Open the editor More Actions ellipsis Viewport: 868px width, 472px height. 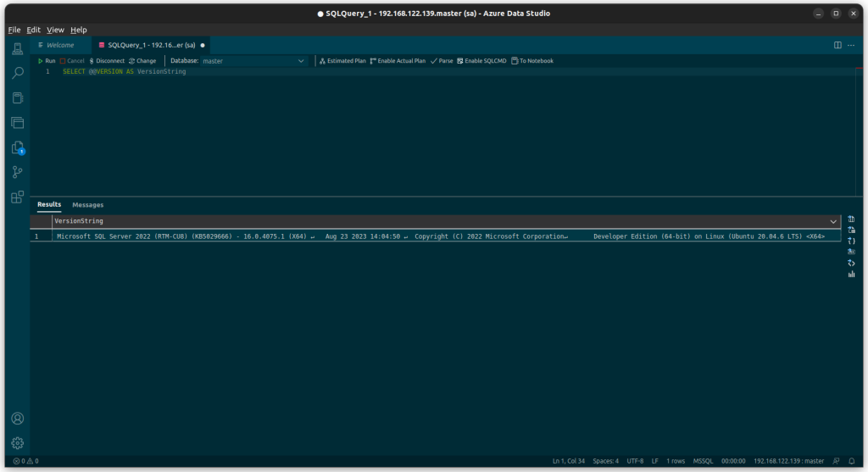coord(851,46)
